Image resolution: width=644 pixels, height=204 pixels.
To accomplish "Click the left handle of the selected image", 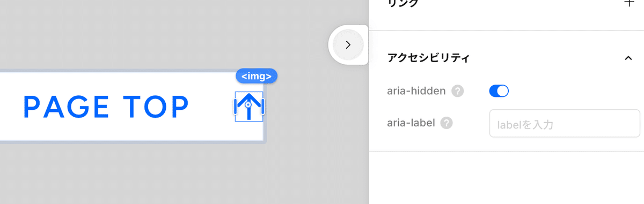I will click(235, 107).
